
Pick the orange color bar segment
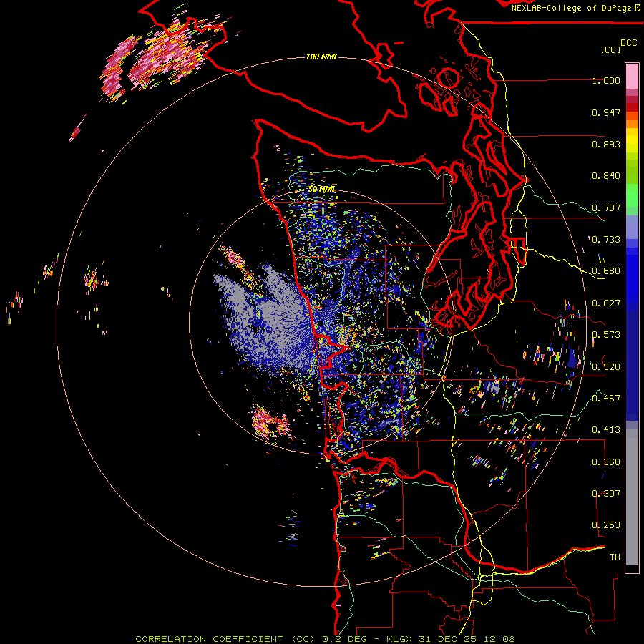click(632, 124)
